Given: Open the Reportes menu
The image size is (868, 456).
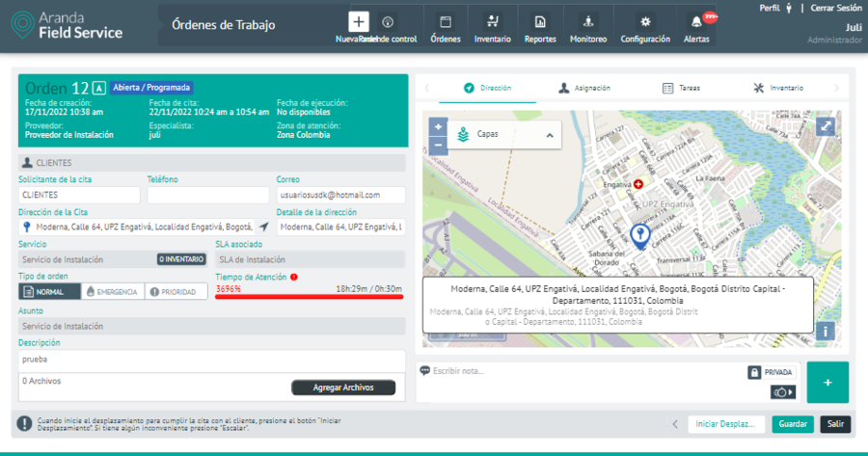Looking at the screenshot, I should (x=540, y=28).
